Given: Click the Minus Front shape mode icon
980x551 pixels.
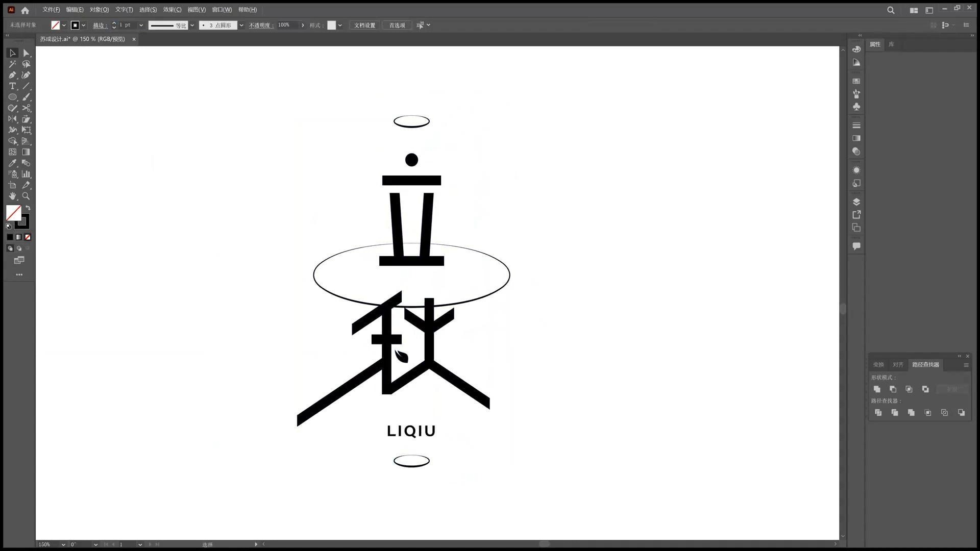Looking at the screenshot, I should tap(893, 389).
